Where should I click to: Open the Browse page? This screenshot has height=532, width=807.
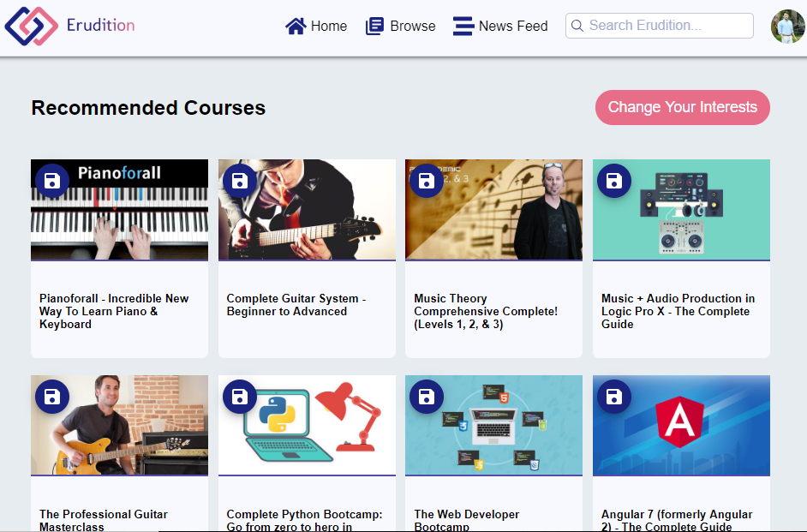coord(401,27)
